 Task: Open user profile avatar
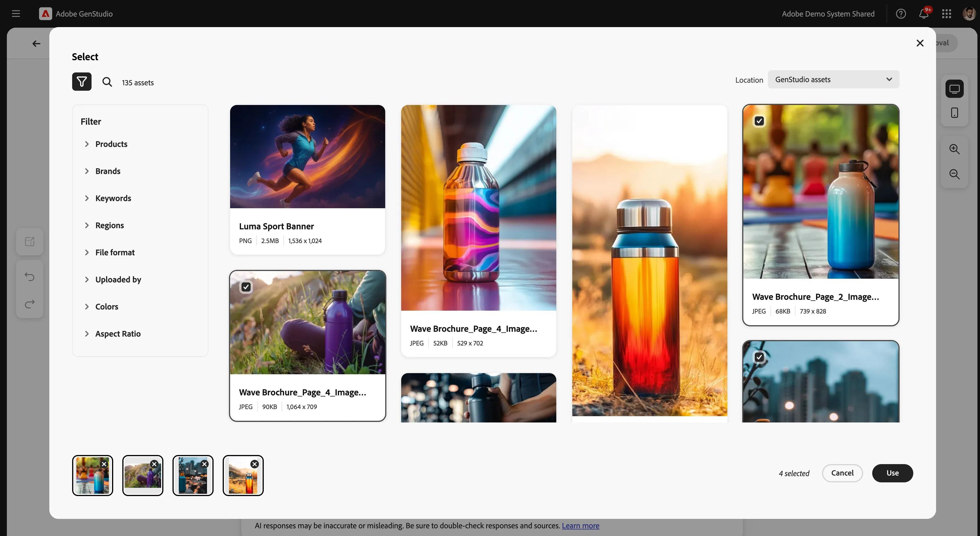(x=969, y=14)
